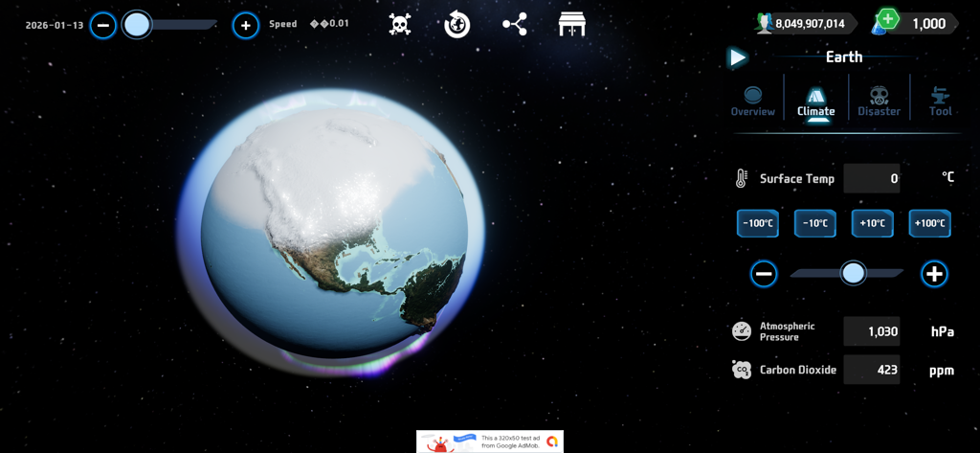
Task: Click the -10°C button
Action: pyautogui.click(x=815, y=223)
